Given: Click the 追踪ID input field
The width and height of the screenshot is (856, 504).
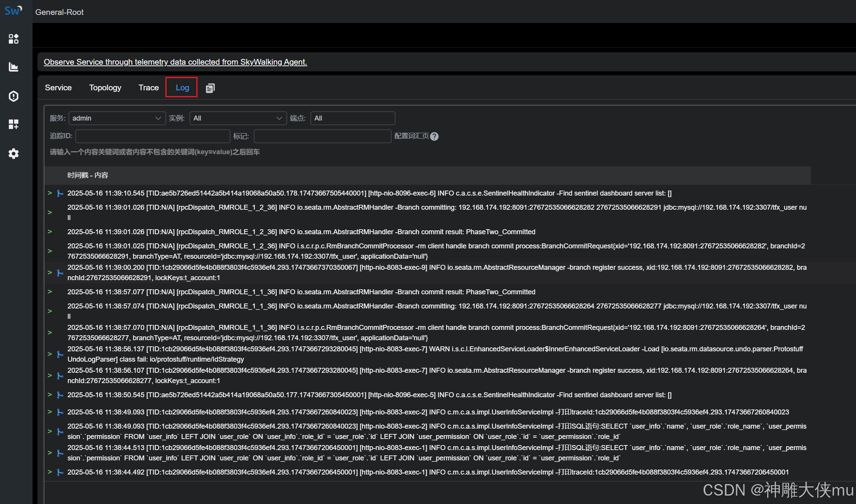Looking at the screenshot, I should click(x=153, y=136).
